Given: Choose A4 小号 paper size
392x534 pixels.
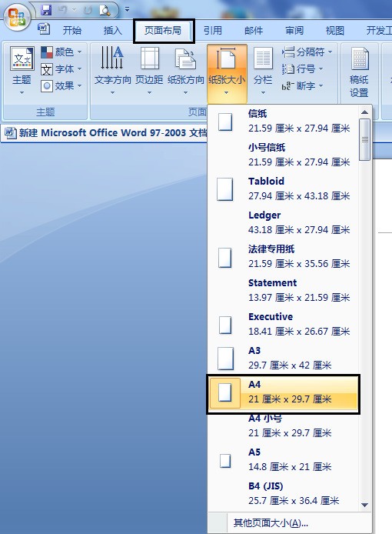Looking at the screenshot, I should (283, 428).
